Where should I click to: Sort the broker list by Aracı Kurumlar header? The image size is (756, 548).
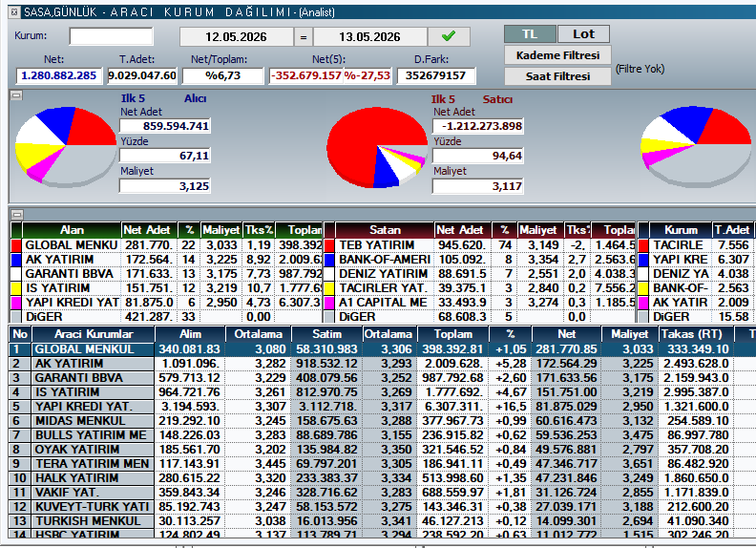(x=93, y=334)
